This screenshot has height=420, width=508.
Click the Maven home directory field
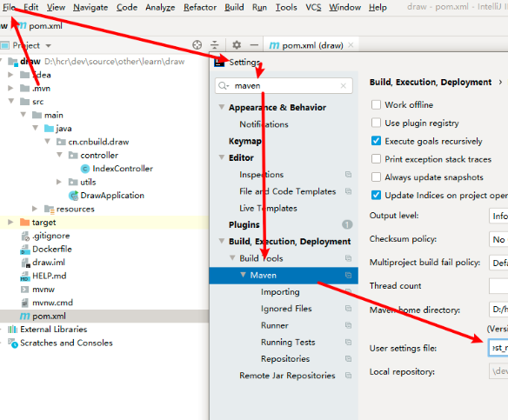click(x=498, y=310)
